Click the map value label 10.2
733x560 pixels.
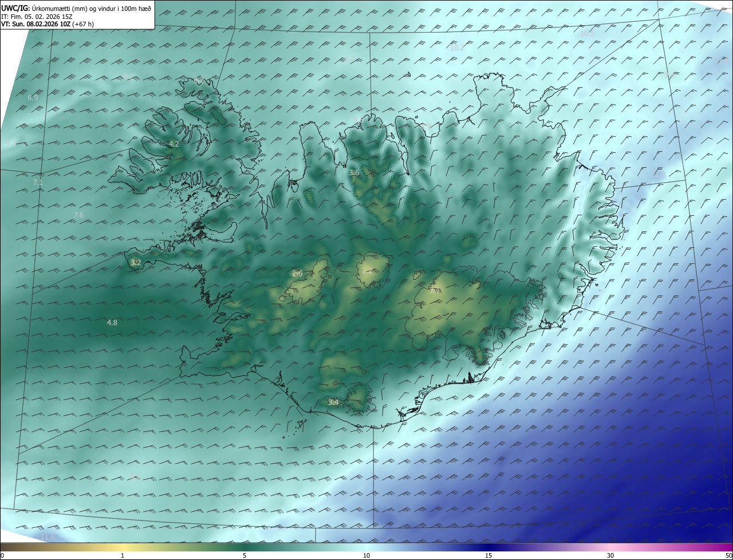tap(457, 48)
